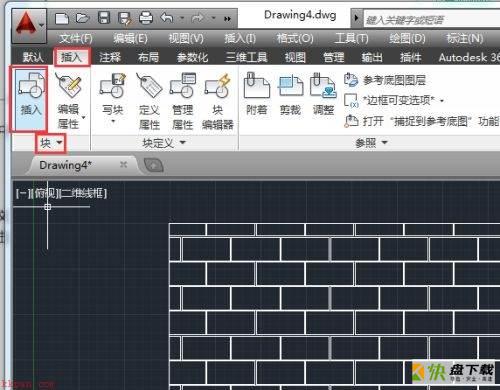Select the 插入 ribbon tab
Image resolution: width=500 pixels, height=390 pixels.
pos(72,57)
